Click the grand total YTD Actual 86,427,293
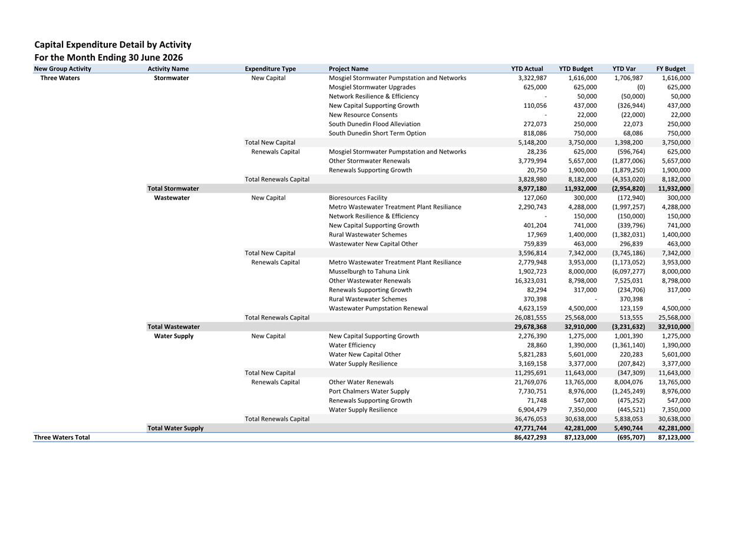The image size is (756, 534). tap(530, 437)
